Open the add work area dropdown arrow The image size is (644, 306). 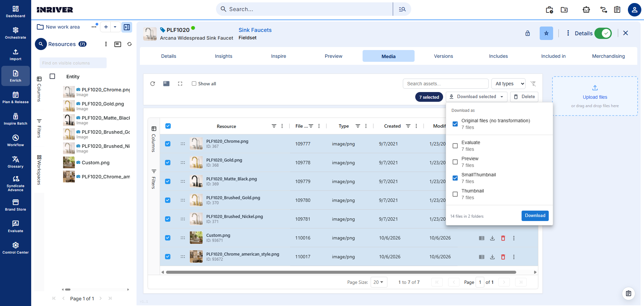[115, 27]
